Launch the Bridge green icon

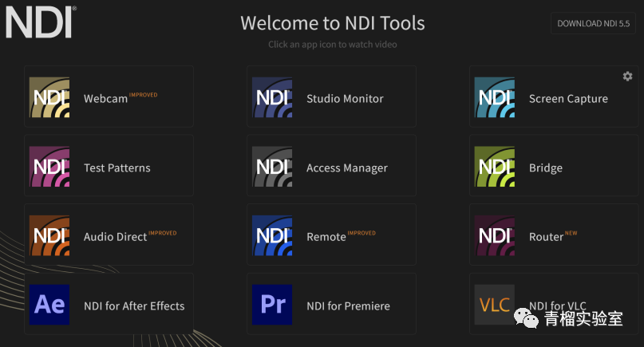pos(495,168)
